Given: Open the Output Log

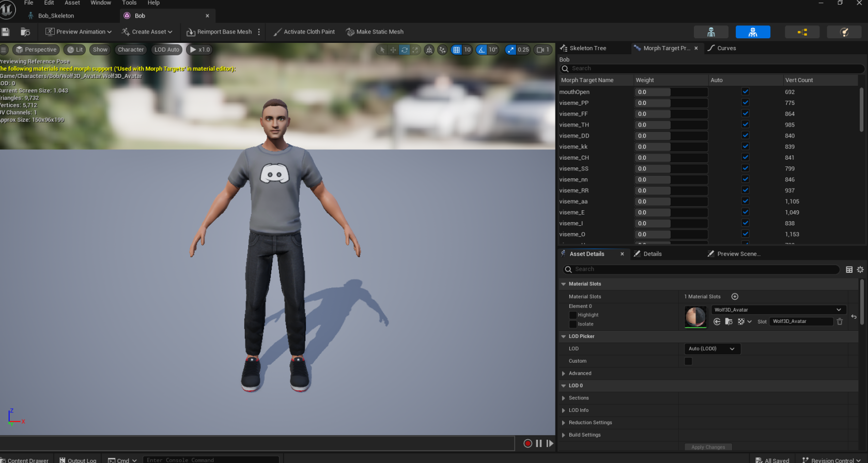Looking at the screenshot, I should [x=78, y=460].
